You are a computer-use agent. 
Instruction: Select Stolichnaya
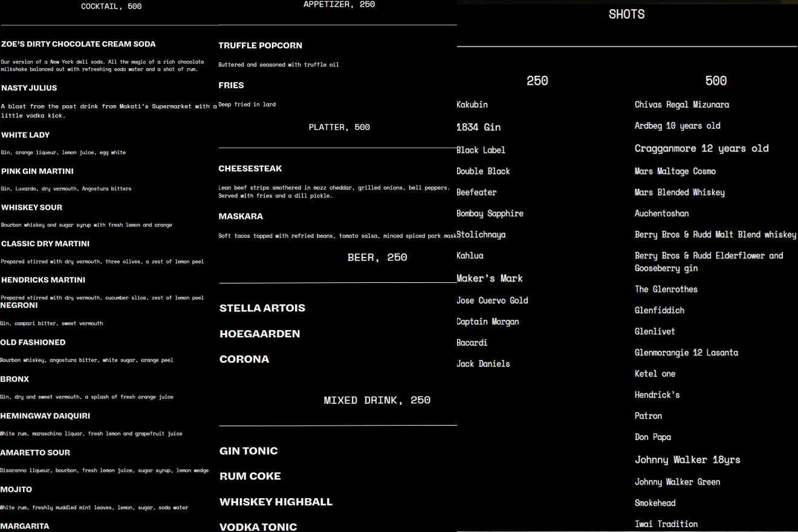pyautogui.click(x=481, y=235)
